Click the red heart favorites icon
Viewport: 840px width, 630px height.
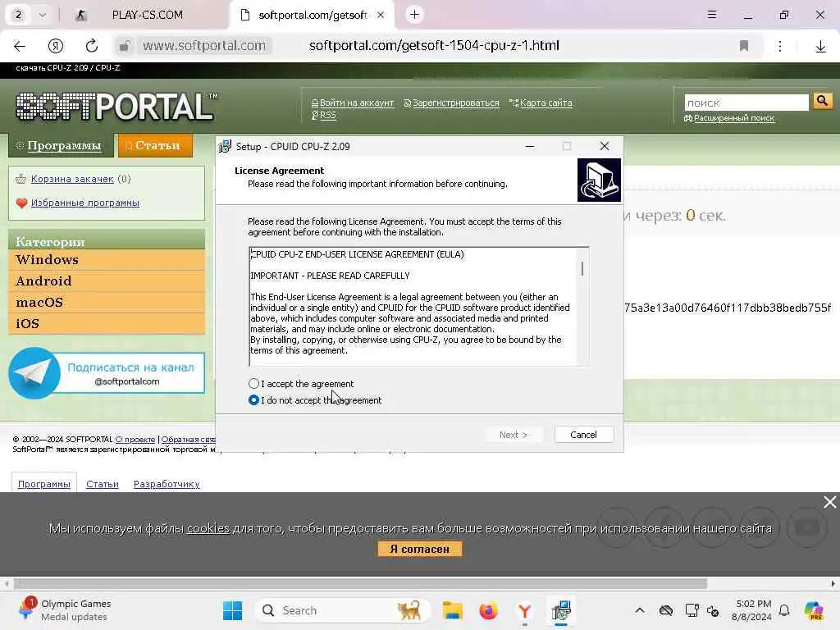(21, 203)
